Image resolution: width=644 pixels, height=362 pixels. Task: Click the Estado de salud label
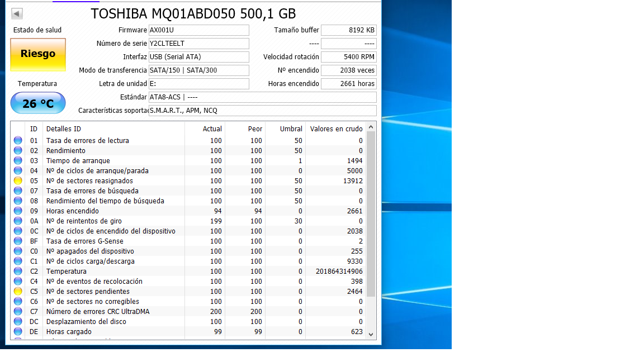[x=37, y=30]
